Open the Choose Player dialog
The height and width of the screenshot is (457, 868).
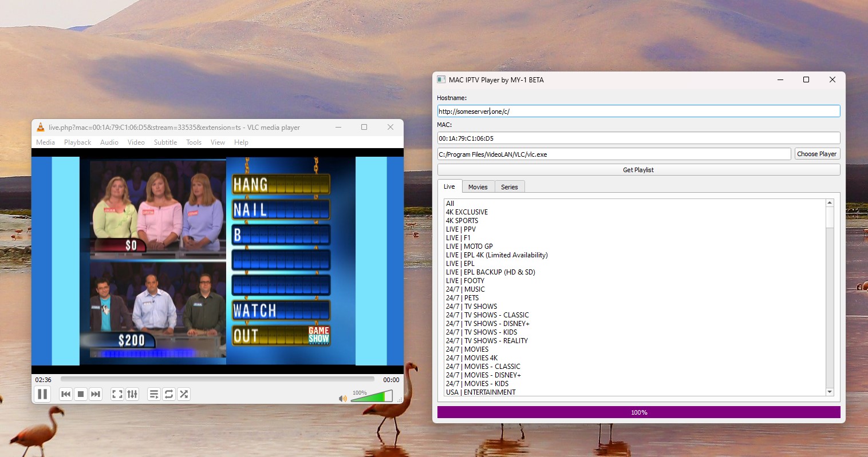click(817, 153)
